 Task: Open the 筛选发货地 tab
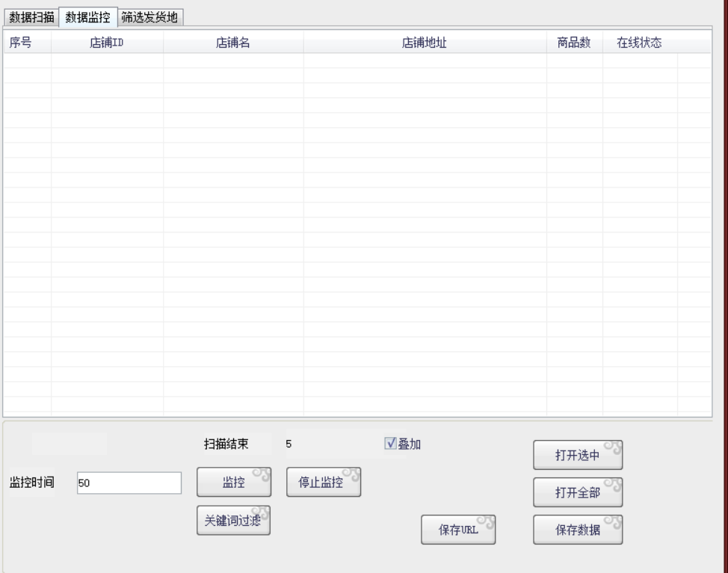[x=151, y=17]
